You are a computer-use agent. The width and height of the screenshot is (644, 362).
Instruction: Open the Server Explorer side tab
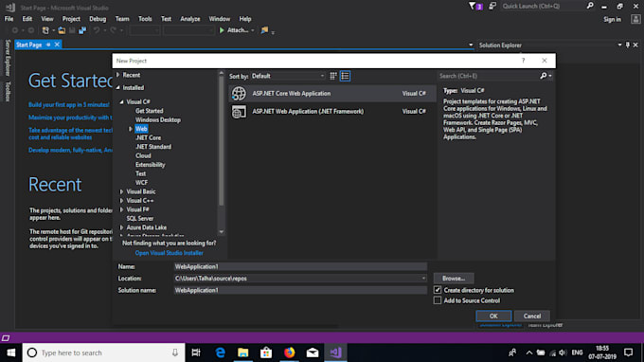(8, 58)
